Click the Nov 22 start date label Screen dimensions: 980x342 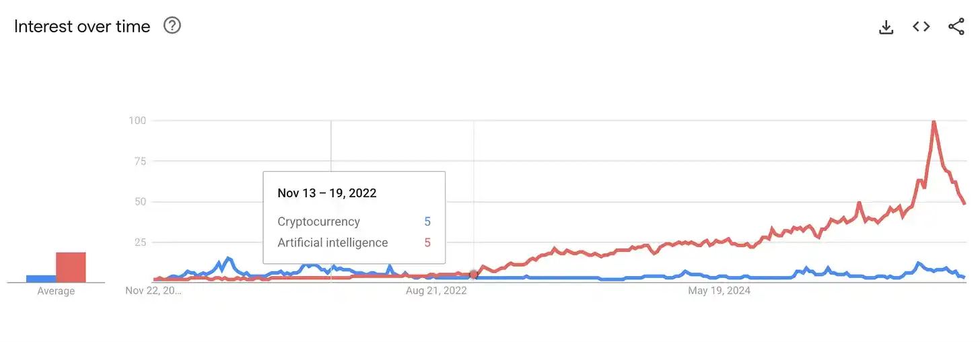(153, 291)
